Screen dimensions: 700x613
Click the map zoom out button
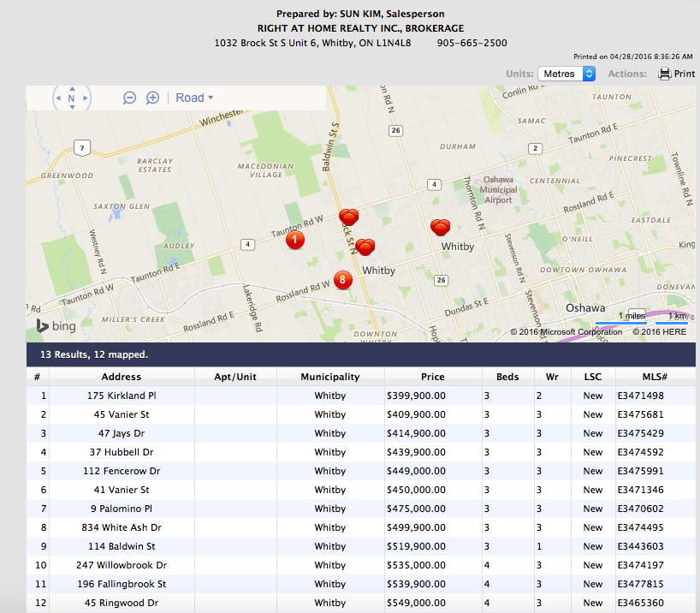130,98
